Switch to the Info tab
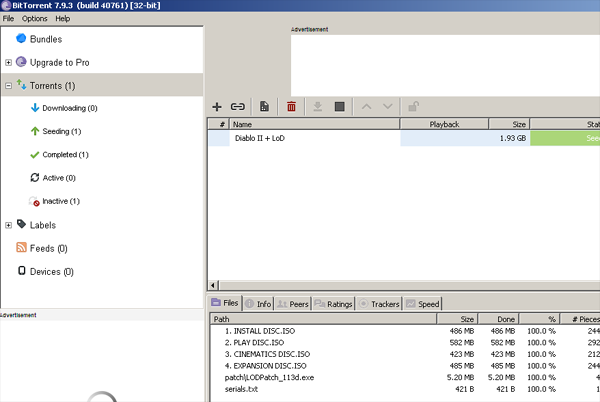This screenshot has width=600, height=402. (x=259, y=304)
